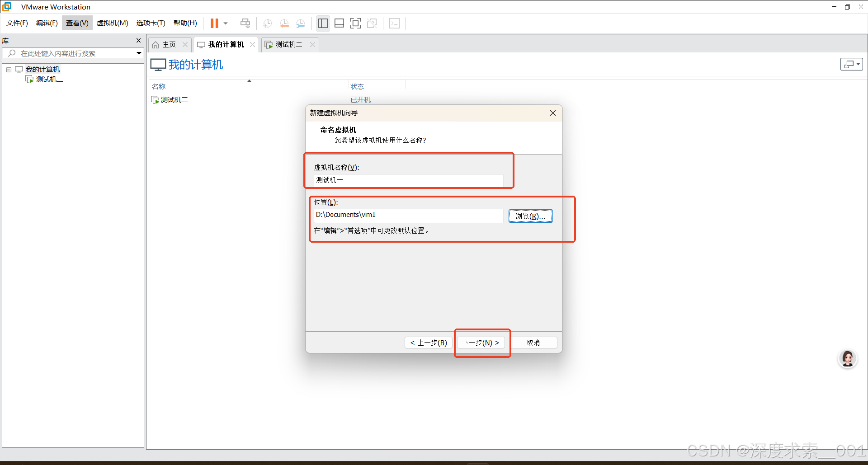Close the 我的计算机 tab
Screen dimensions: 868x465
(252, 45)
